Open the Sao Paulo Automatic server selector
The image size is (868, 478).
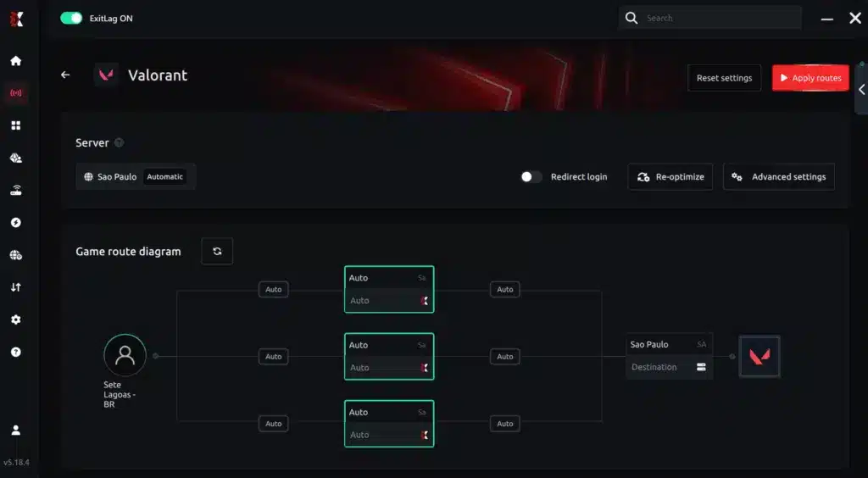click(x=136, y=176)
